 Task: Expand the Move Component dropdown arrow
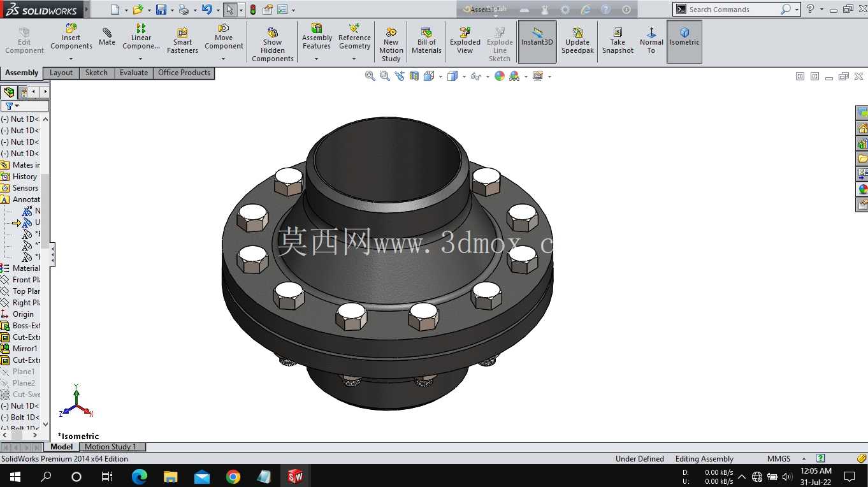[224, 59]
